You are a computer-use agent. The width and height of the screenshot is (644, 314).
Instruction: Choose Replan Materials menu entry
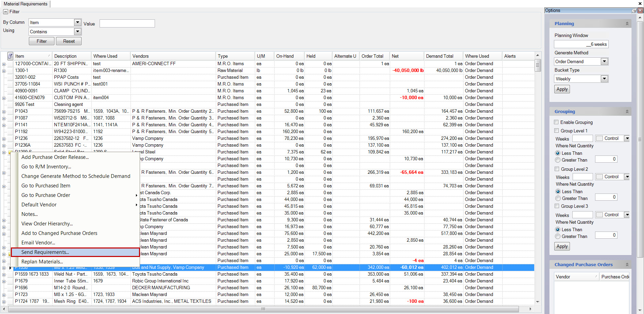click(x=75, y=262)
